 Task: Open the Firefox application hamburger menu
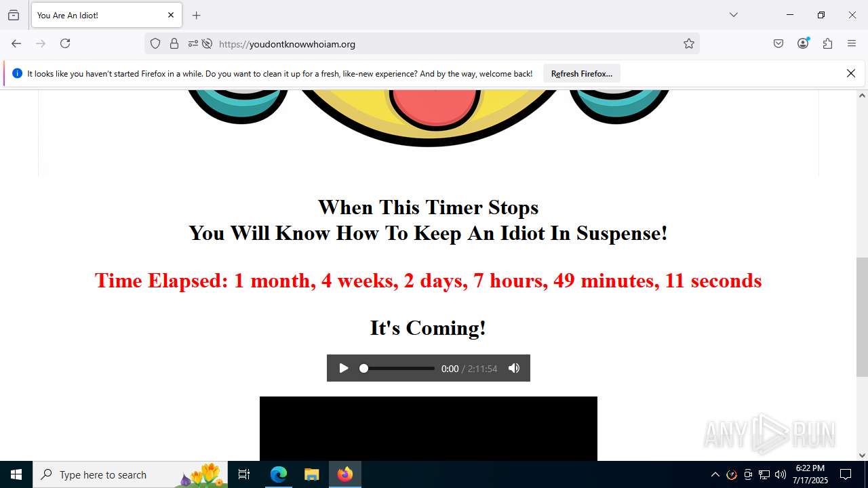click(x=852, y=43)
